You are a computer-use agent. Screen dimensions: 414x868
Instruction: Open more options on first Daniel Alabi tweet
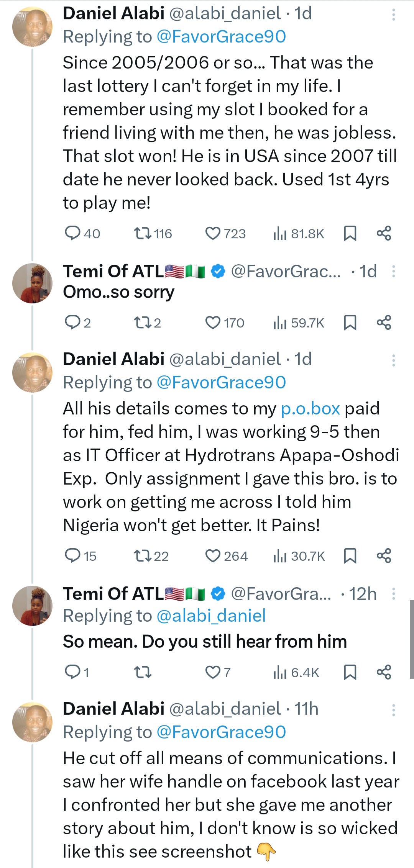coord(393,15)
